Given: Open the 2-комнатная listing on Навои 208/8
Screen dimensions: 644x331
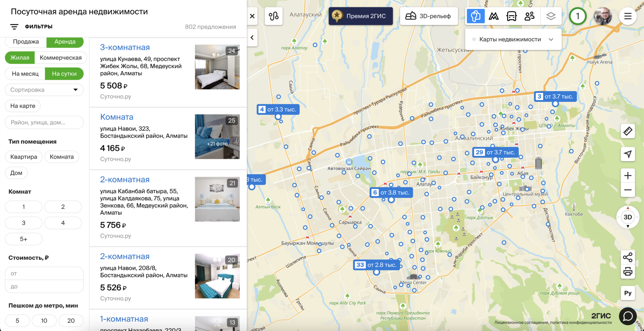Looking at the screenshot, I should pyautogui.click(x=125, y=256).
